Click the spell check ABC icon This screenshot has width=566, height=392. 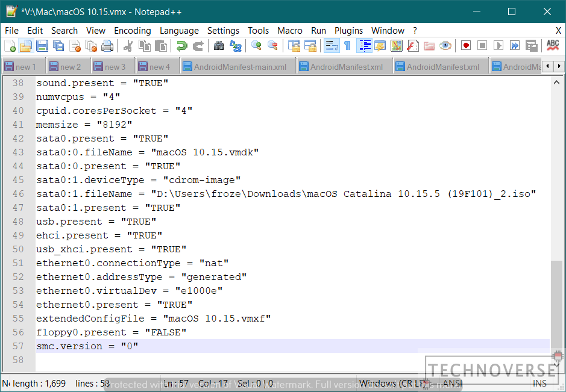552,46
